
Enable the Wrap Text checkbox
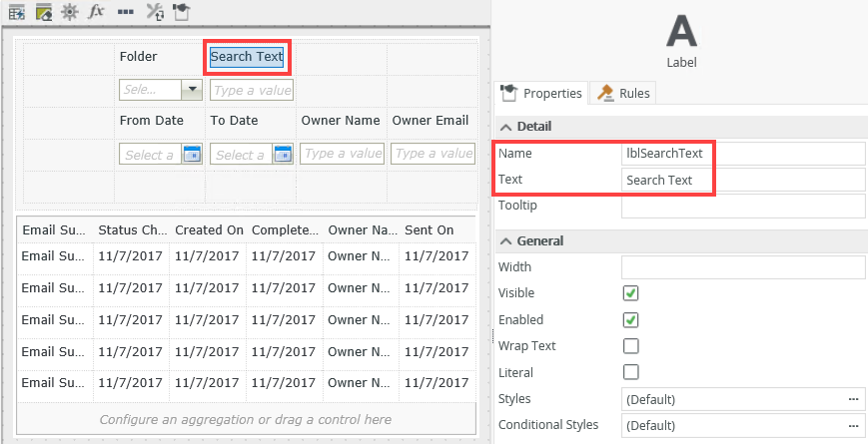point(630,346)
